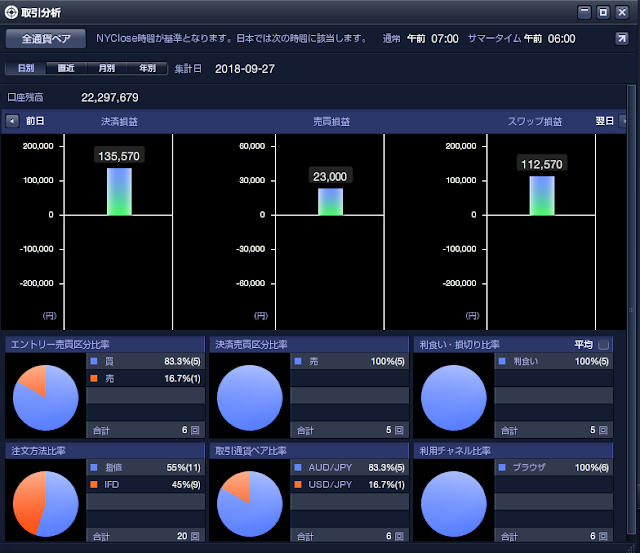The image size is (640, 553).
Task: Switch to the 年別 tab
Action: pos(147,68)
